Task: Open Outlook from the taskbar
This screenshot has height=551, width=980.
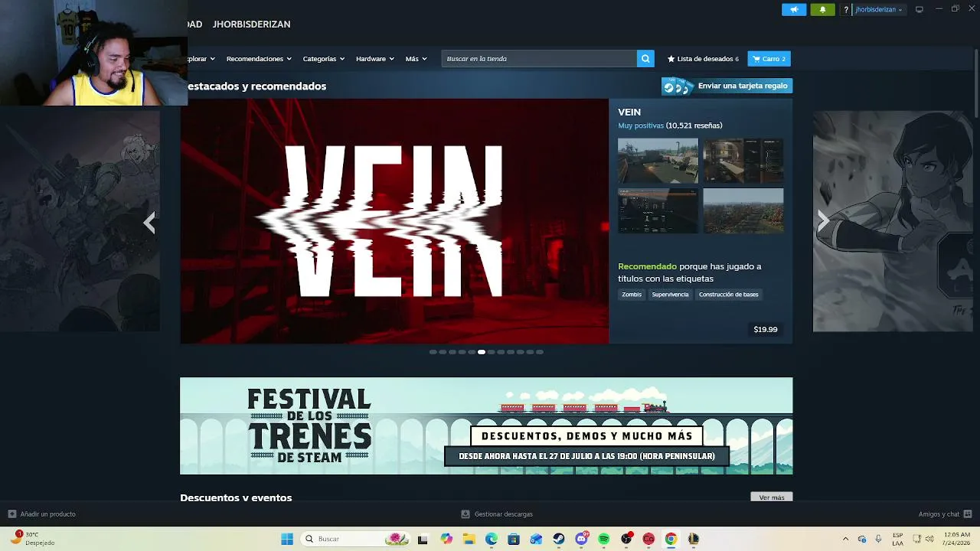Action: 536,539
